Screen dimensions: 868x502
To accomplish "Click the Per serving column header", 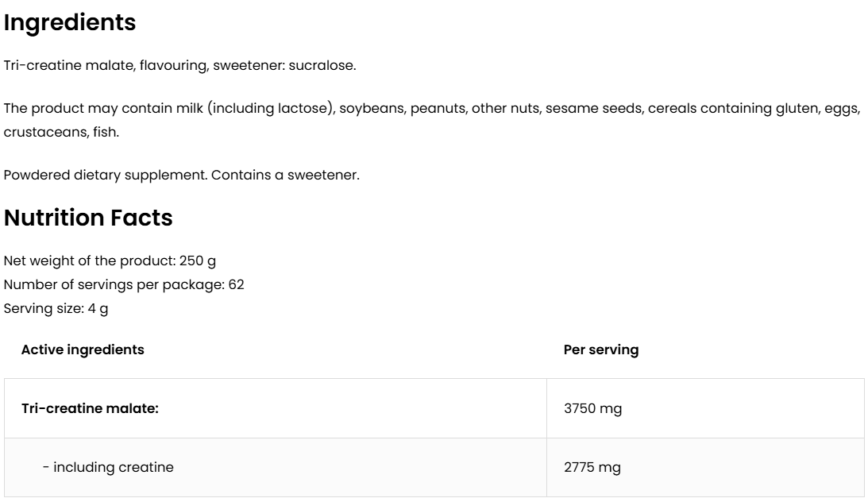I will coord(600,349).
